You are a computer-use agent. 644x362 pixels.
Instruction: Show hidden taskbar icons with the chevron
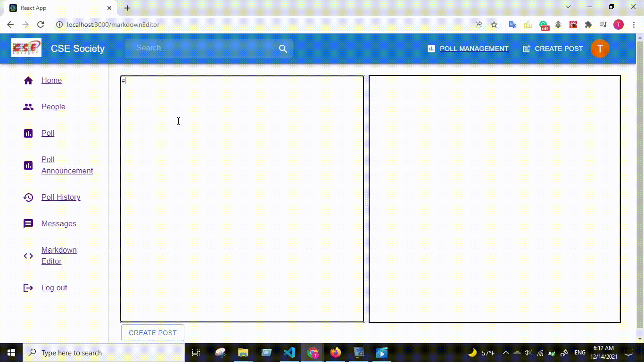click(505, 352)
